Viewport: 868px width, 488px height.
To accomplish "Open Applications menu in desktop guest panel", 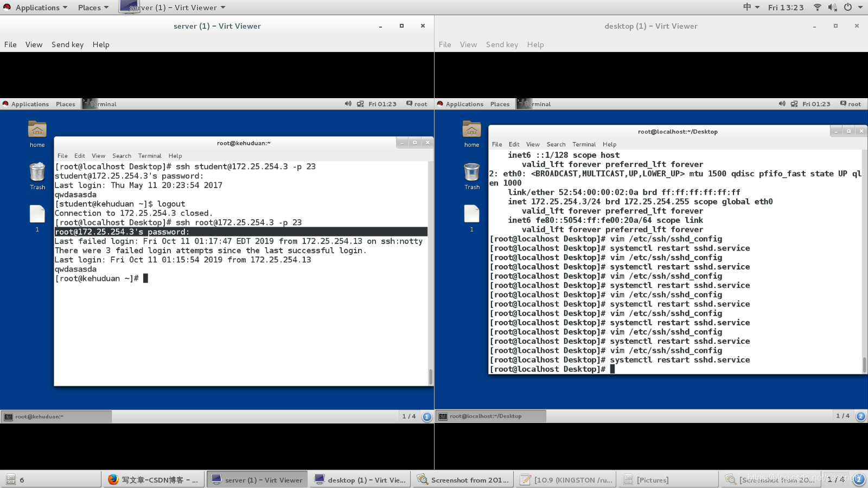I will click(460, 104).
